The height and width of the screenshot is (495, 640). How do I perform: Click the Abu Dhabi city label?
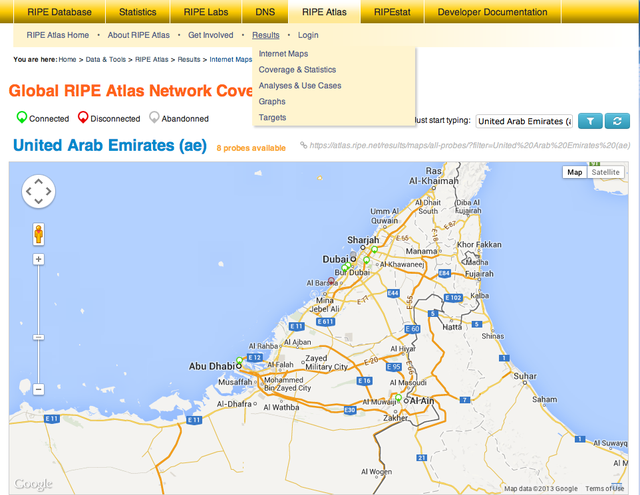[x=211, y=366]
